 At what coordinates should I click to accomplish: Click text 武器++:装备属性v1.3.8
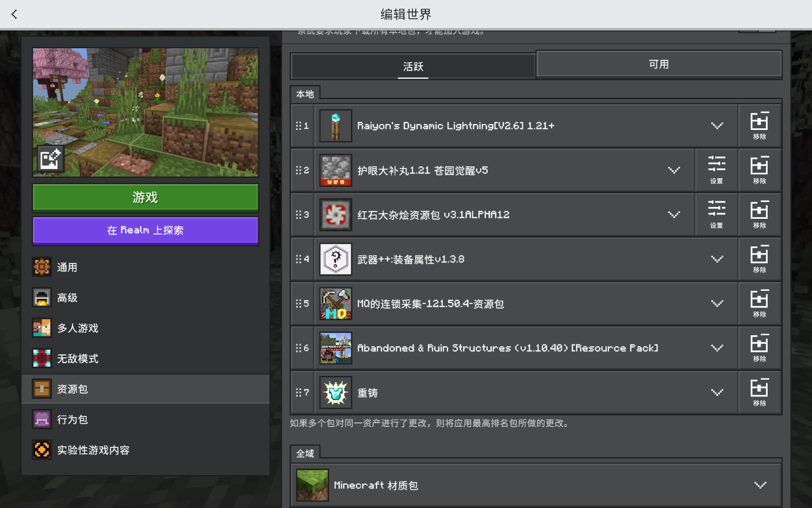411,259
